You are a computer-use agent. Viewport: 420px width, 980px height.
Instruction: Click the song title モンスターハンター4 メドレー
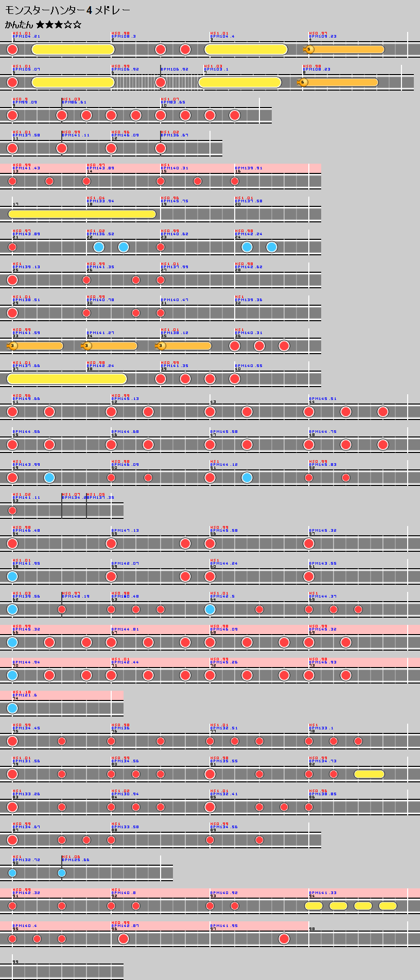coord(67,10)
